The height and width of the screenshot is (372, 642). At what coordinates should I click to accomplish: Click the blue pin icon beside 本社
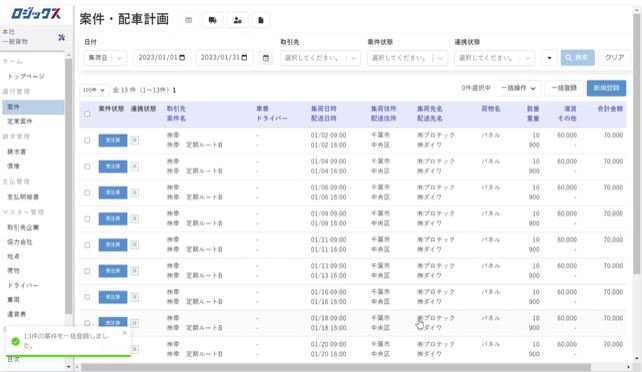[x=61, y=38]
